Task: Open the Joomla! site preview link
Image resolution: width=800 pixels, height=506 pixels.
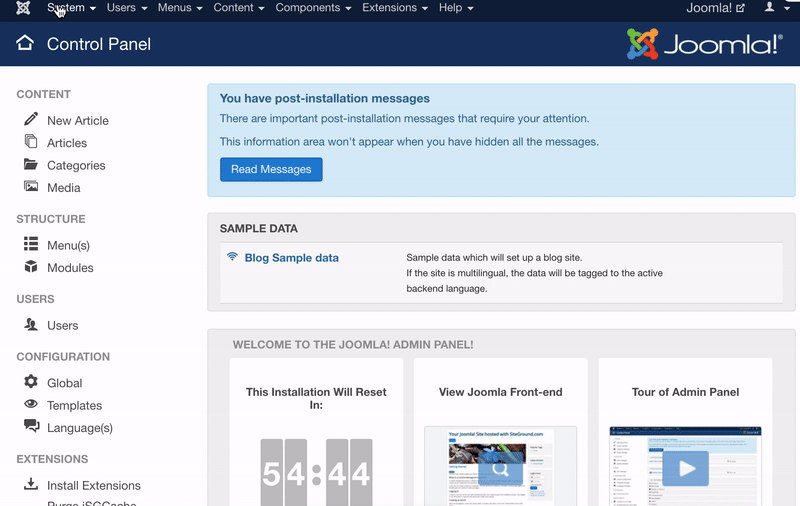Action: coord(715,8)
